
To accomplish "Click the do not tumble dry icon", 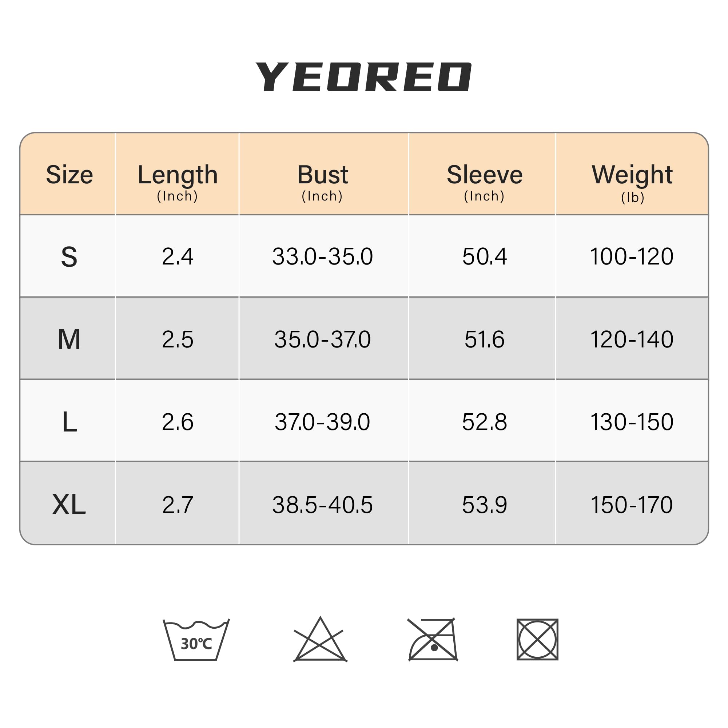I will click(537, 640).
